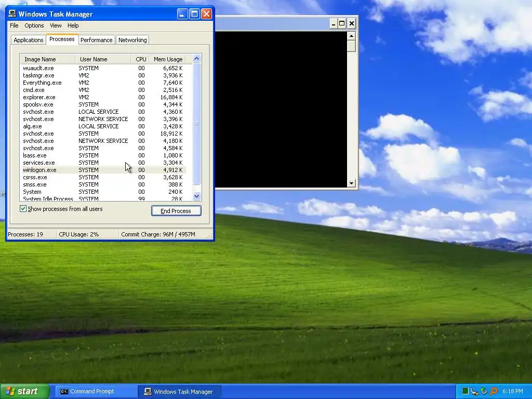Open the Networking tab
The width and height of the screenshot is (532, 399).
click(132, 40)
